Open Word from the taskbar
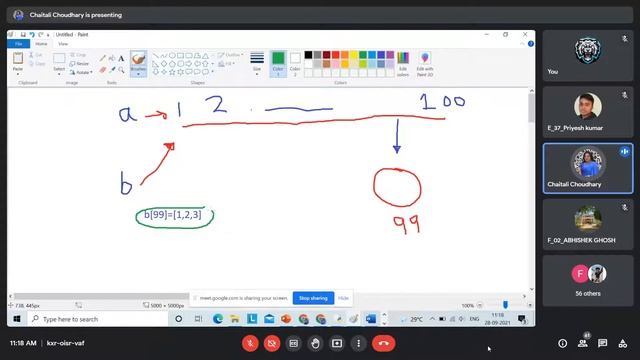The height and width of the screenshot is (360, 640). click(371, 319)
